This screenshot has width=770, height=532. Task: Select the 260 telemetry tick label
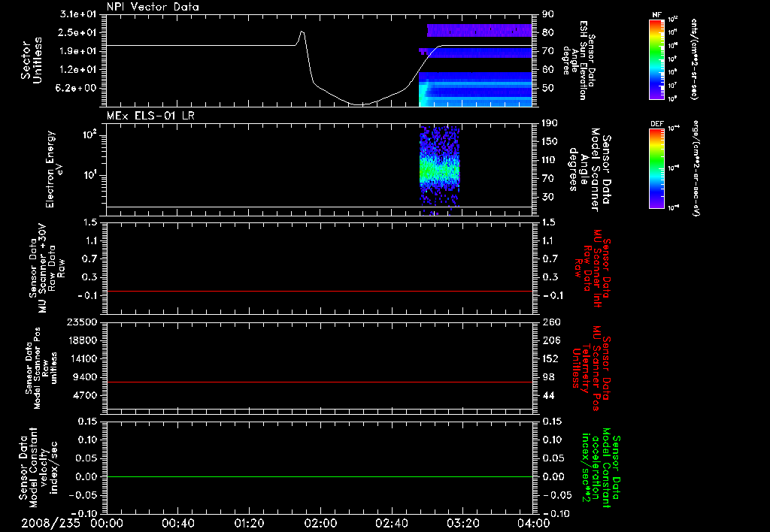pyautogui.click(x=551, y=322)
